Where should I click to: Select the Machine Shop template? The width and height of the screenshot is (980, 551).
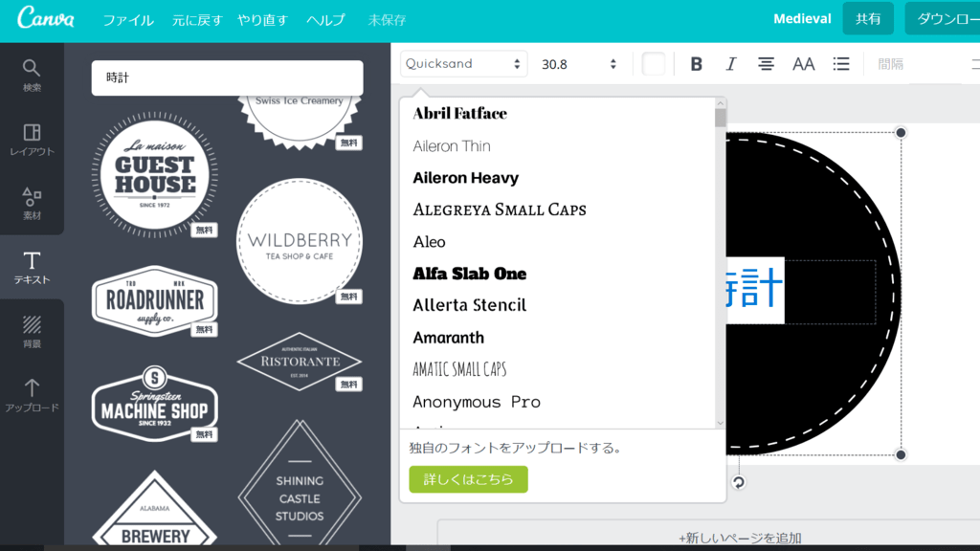click(154, 404)
